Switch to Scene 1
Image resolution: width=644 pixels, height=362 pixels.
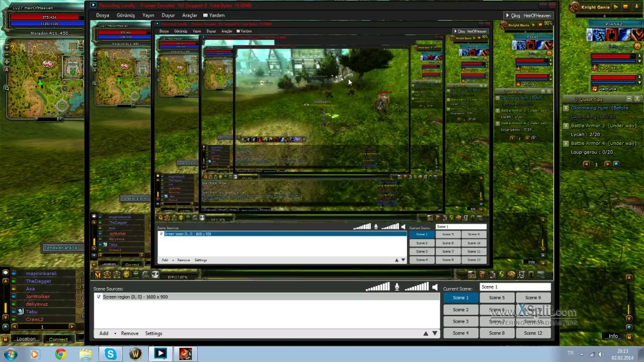click(460, 298)
